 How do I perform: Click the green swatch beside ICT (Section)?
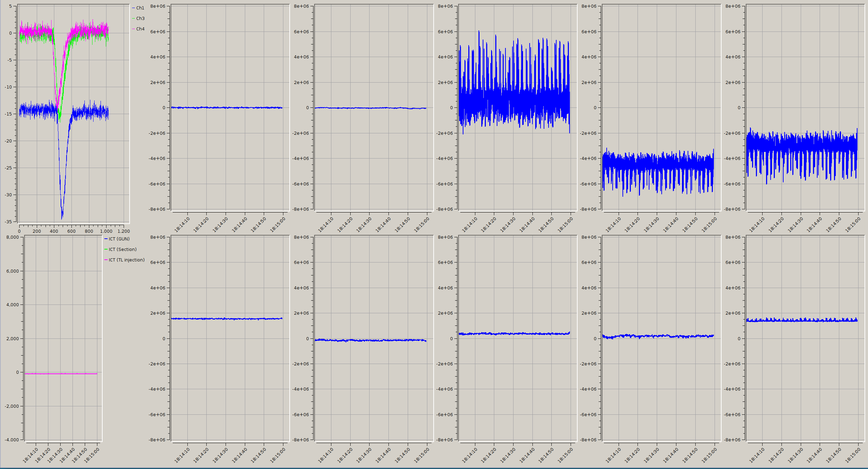tap(106, 250)
